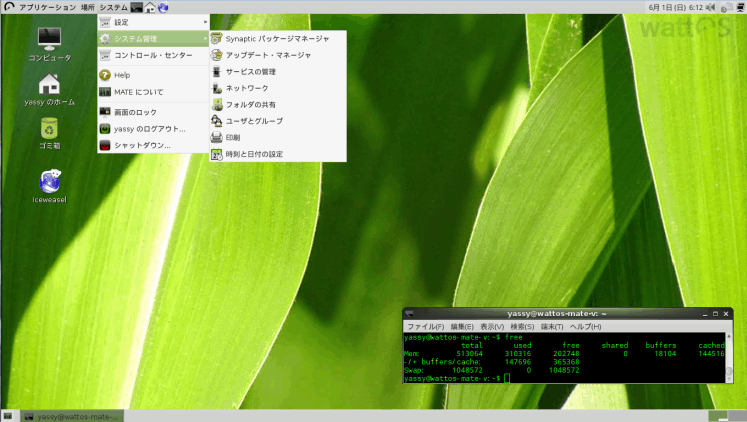Click the システム menu in the top panel
This screenshot has width=747, height=422.
(x=113, y=7)
